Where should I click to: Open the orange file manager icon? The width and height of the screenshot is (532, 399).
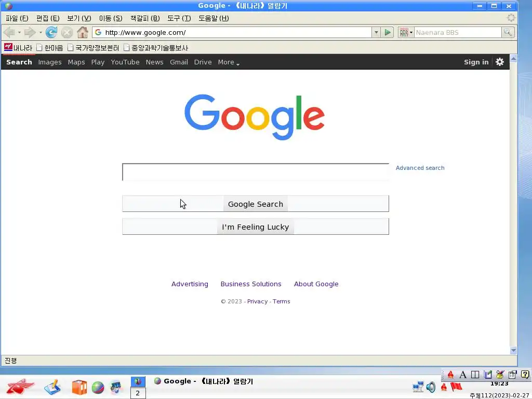pyautogui.click(x=79, y=388)
